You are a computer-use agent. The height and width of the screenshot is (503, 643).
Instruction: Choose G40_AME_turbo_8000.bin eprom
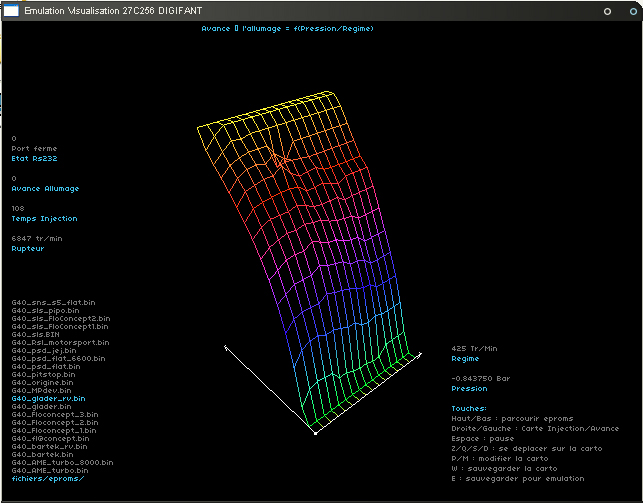pos(62,462)
